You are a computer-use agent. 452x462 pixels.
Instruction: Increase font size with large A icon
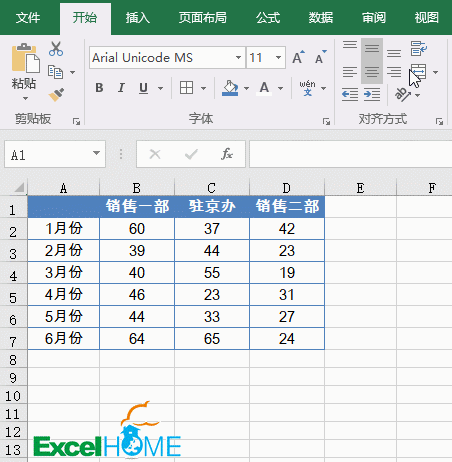click(298, 57)
